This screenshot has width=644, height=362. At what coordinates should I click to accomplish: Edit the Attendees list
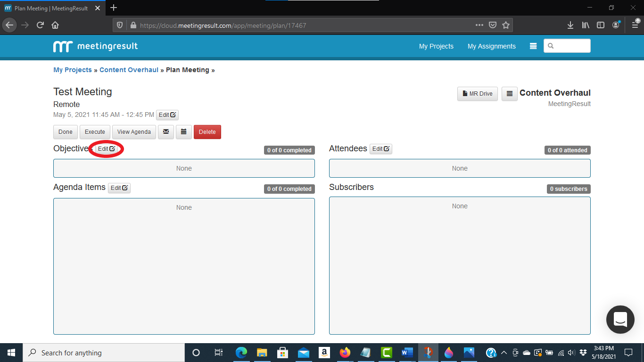pos(380,149)
